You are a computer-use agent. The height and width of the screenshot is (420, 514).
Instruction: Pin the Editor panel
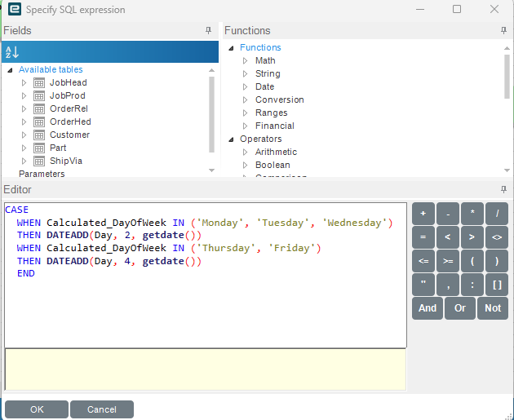click(503, 189)
